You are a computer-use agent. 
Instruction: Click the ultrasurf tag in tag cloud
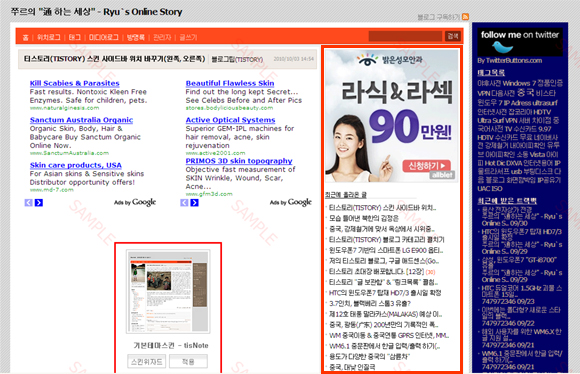pyautogui.click(x=543, y=103)
